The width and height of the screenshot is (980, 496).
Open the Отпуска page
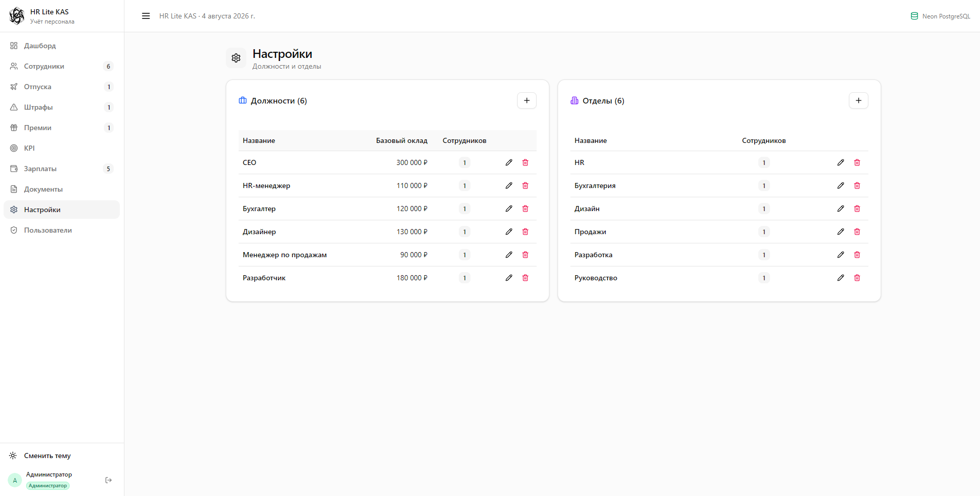61,87
